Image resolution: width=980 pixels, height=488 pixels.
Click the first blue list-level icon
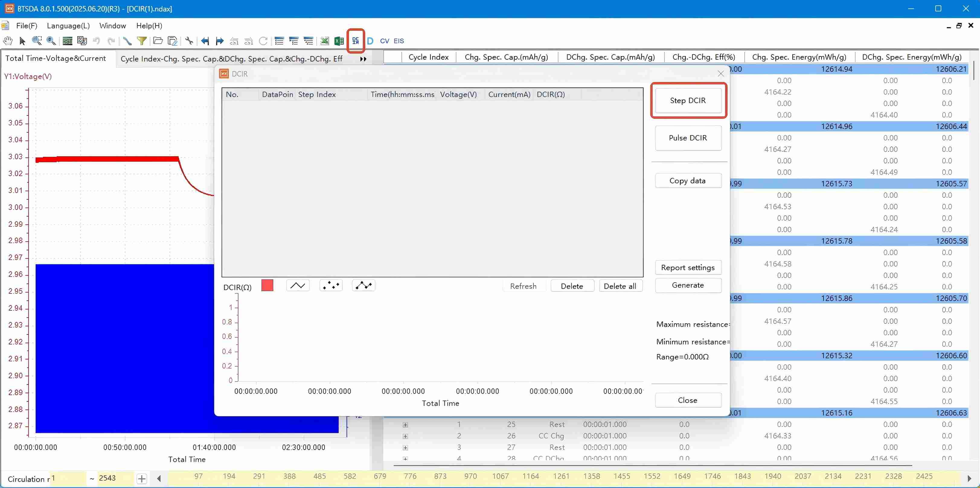(279, 41)
